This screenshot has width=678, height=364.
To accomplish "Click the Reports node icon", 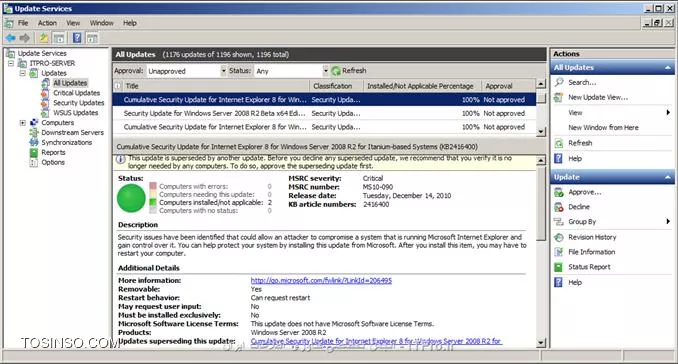I will 34,153.
